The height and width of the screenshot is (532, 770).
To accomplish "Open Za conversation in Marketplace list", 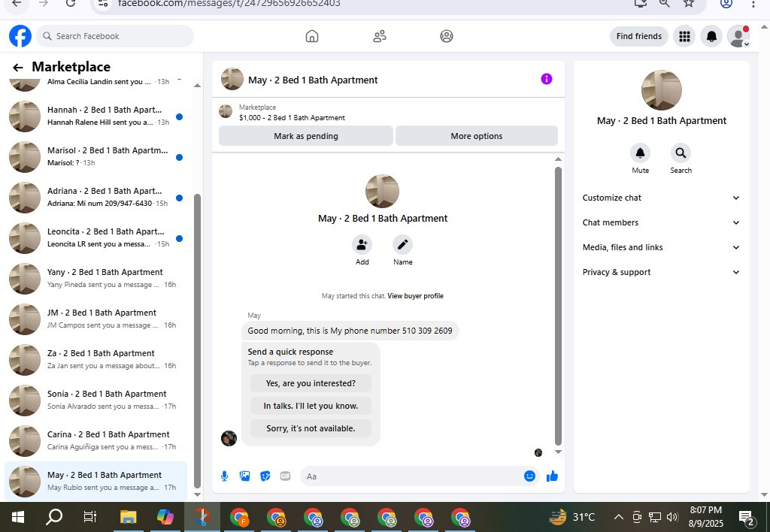I will tap(95, 360).
